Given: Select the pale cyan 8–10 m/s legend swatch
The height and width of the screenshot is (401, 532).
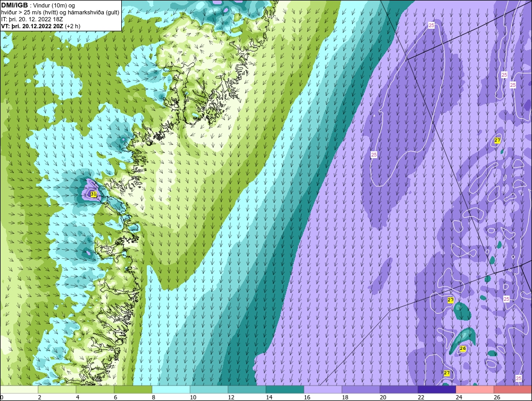Looking at the screenshot, I should (171, 389).
